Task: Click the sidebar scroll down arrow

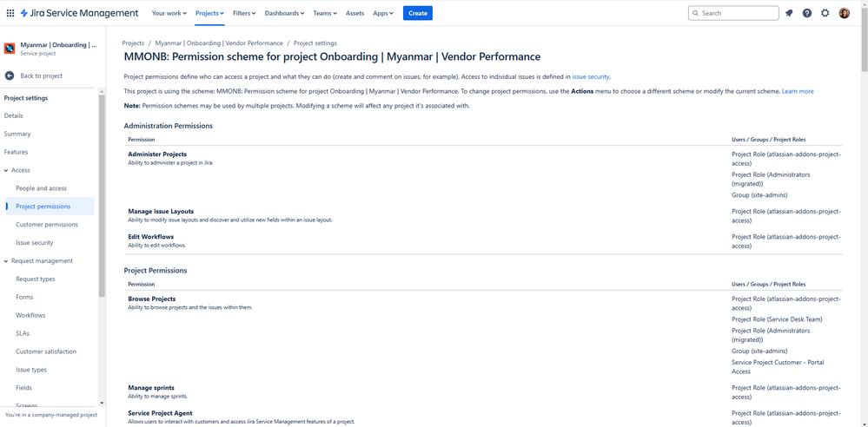Action: [102, 403]
